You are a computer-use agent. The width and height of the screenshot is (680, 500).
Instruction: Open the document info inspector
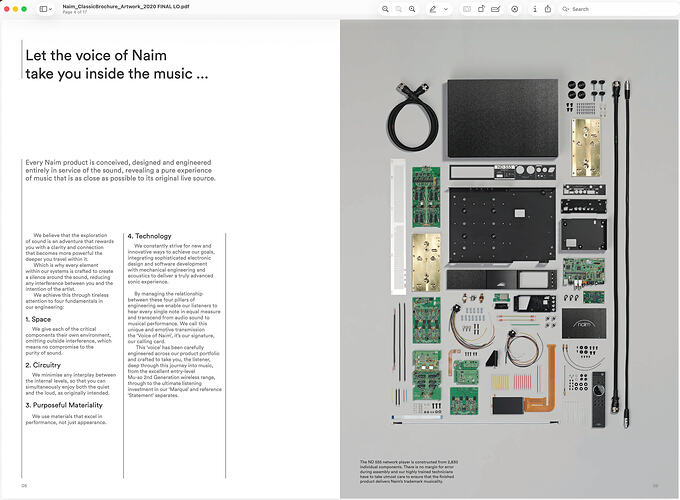(535, 9)
